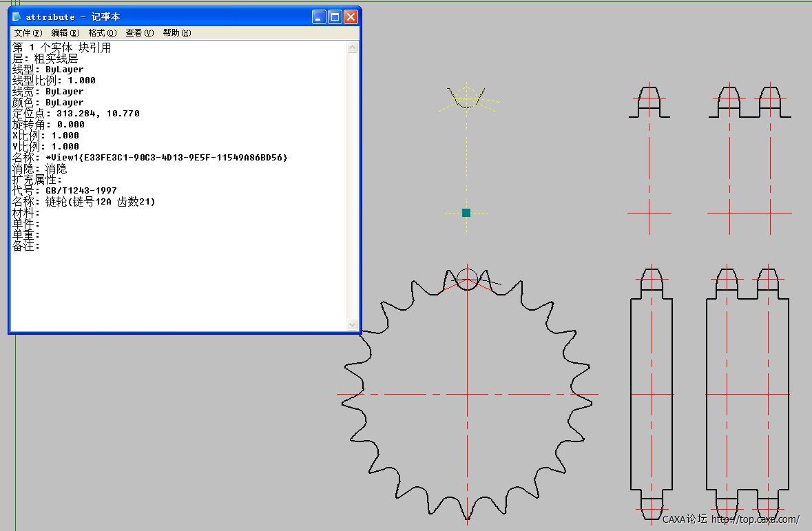Place cursor in the 定位点 coordinates line
Image resolution: width=812 pixels, height=531 pixels.
[76, 114]
